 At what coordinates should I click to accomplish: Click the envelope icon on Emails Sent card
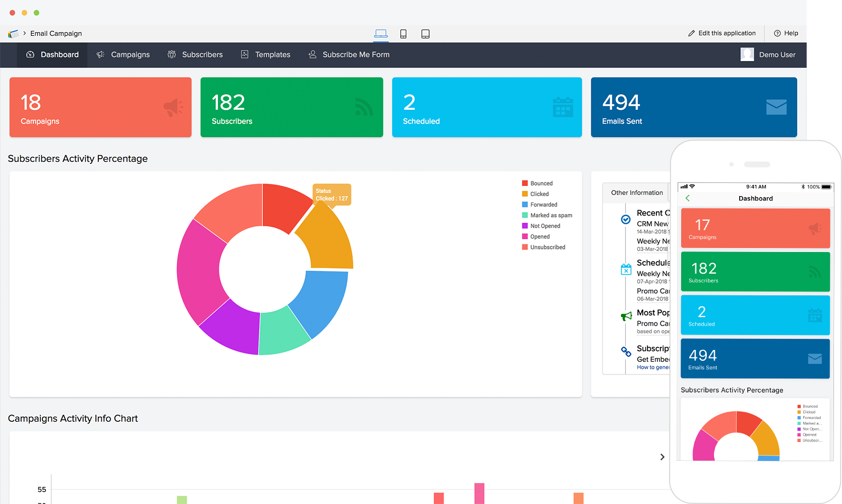coord(776,106)
